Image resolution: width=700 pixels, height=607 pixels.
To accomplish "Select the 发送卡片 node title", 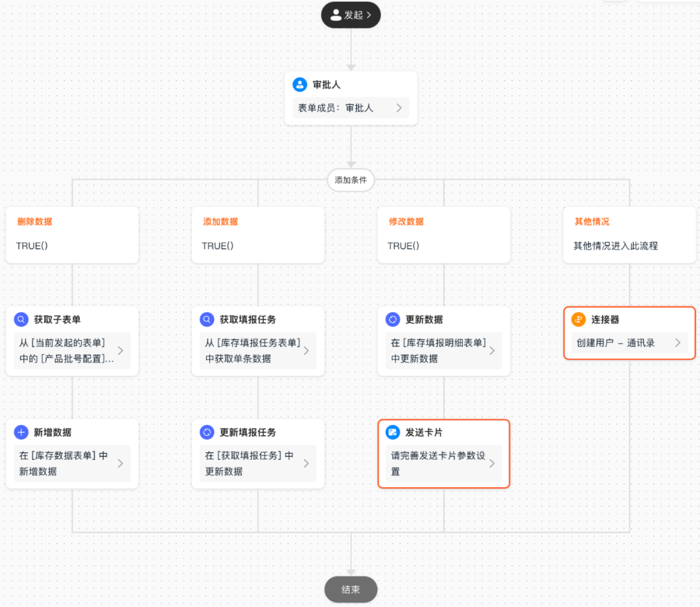I will (424, 433).
